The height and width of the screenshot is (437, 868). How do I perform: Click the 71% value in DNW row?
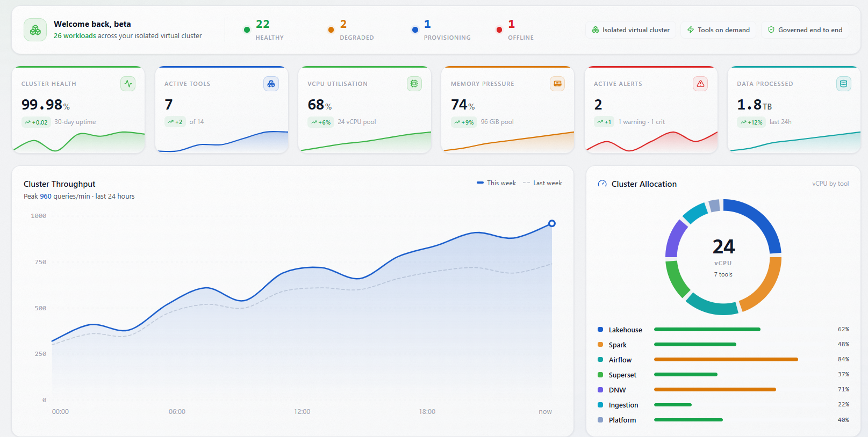843,390
